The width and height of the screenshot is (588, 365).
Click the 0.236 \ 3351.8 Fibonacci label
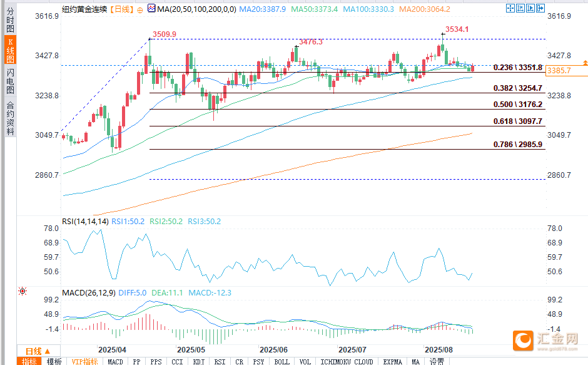tap(517, 68)
